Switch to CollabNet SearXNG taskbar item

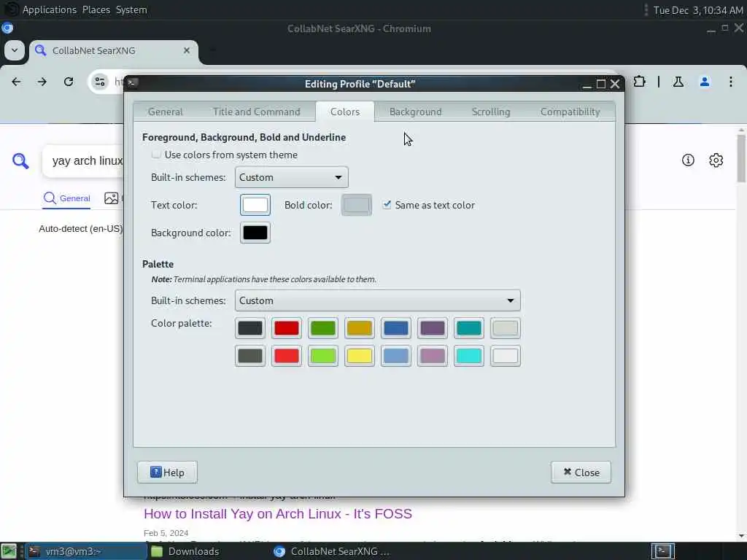pos(332,551)
